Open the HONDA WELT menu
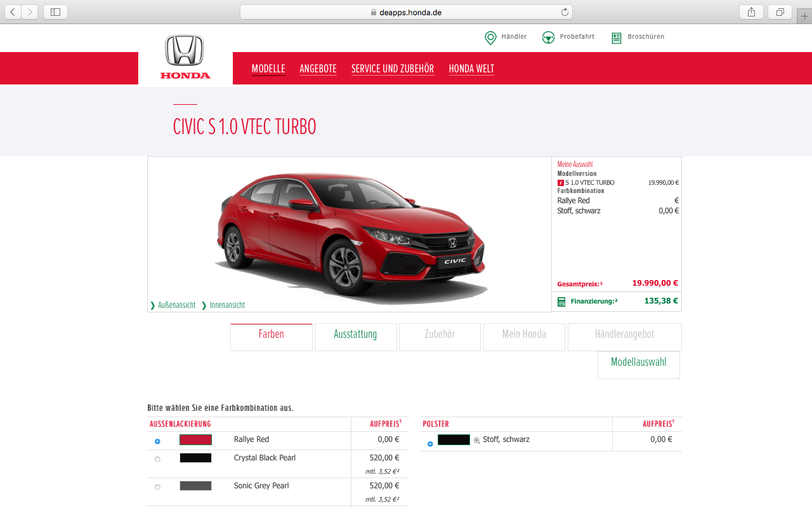This screenshot has width=812, height=508. 471,69
